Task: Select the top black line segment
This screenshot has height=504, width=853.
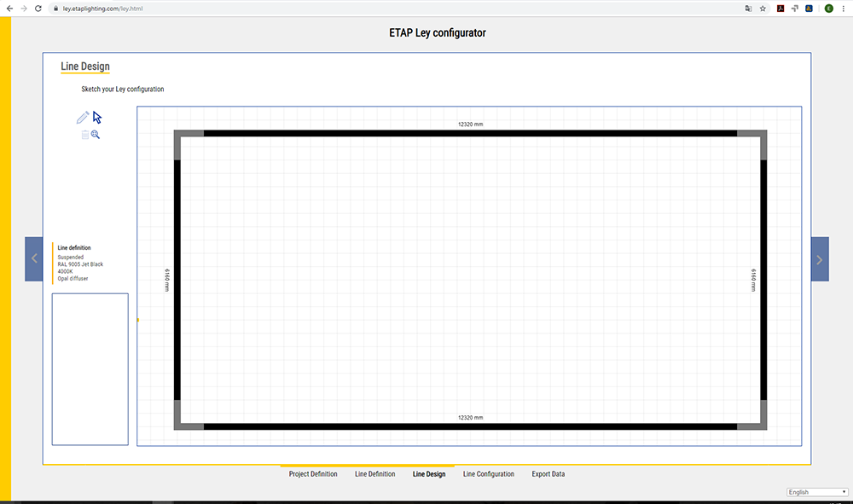Action: [471, 133]
